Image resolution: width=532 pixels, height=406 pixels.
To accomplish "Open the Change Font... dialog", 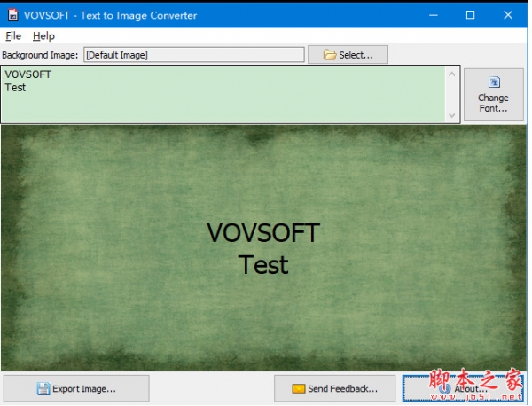I will [494, 94].
